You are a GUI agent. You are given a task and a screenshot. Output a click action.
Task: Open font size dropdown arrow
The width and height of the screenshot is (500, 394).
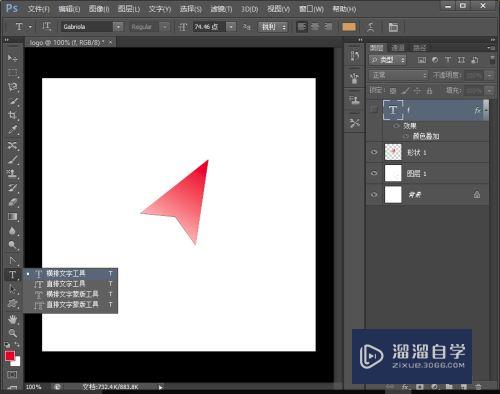[231, 27]
